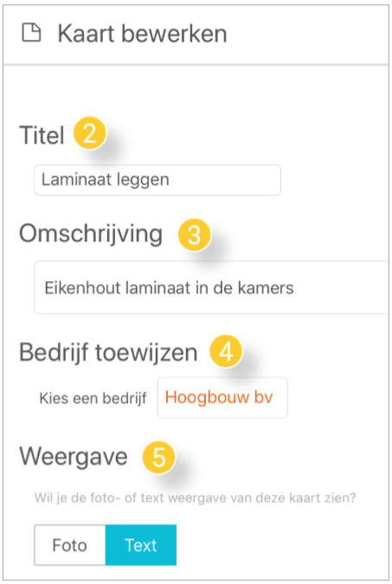Click the Omschrijving section label
The image size is (392, 584).
tap(91, 235)
